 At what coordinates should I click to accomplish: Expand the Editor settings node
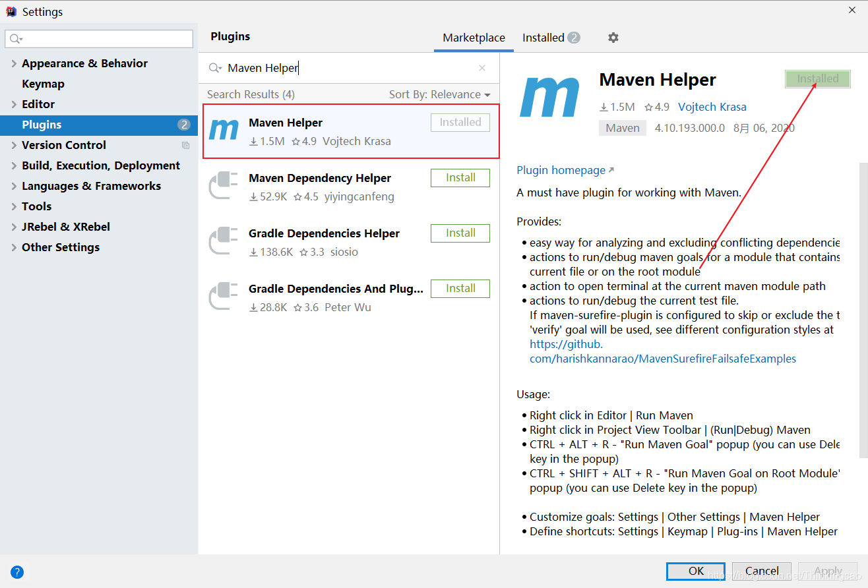click(14, 104)
